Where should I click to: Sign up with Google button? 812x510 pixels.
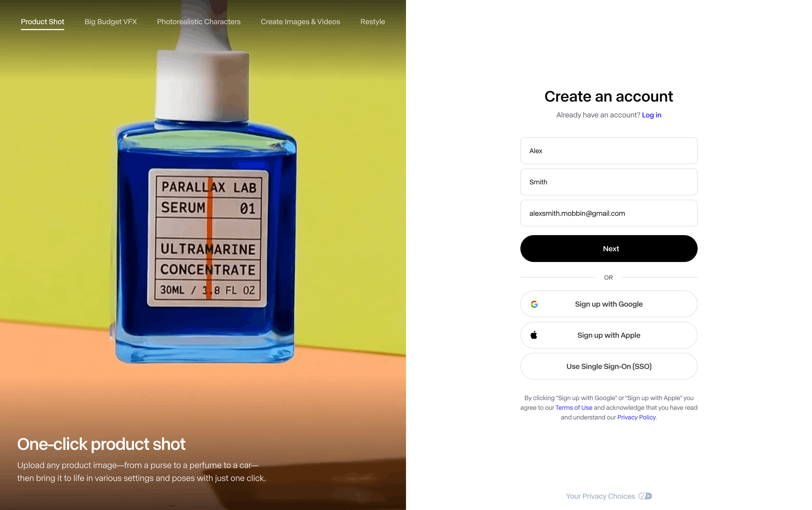609,304
